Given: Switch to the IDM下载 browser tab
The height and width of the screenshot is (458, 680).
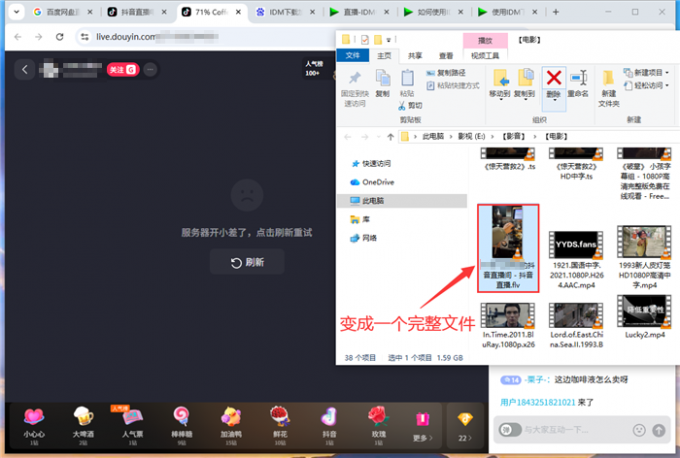Looking at the screenshot, I should click(x=286, y=12).
